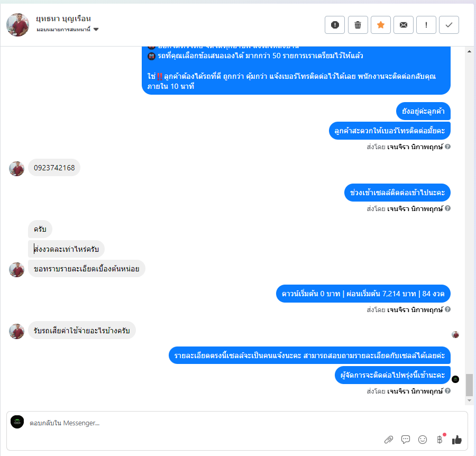This screenshot has height=456, width=476.
Task: Attach a file with paperclip icon
Action: point(388,439)
